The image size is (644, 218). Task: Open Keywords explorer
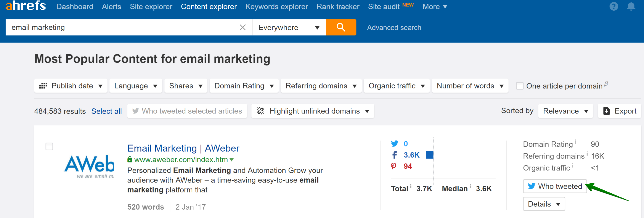point(276,6)
